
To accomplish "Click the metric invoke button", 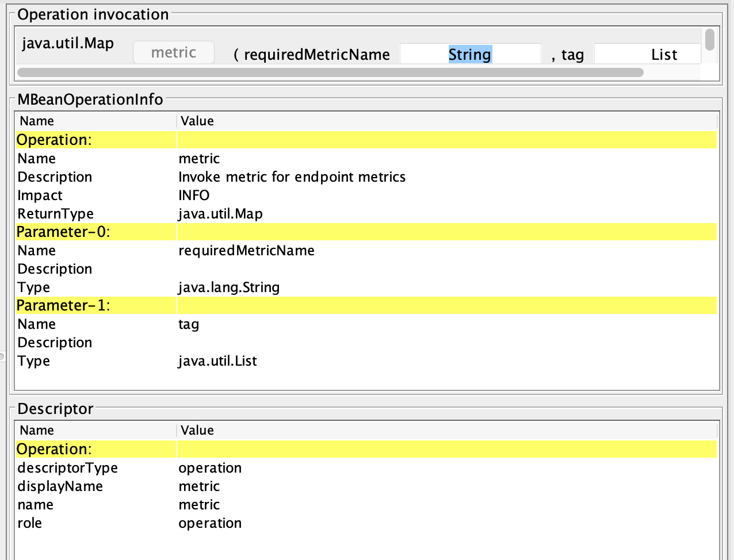I will (173, 52).
